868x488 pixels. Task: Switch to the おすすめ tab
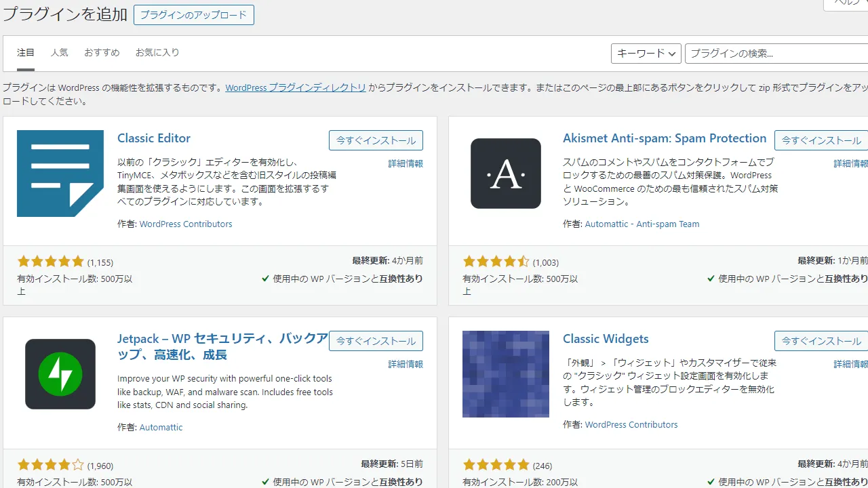[102, 53]
